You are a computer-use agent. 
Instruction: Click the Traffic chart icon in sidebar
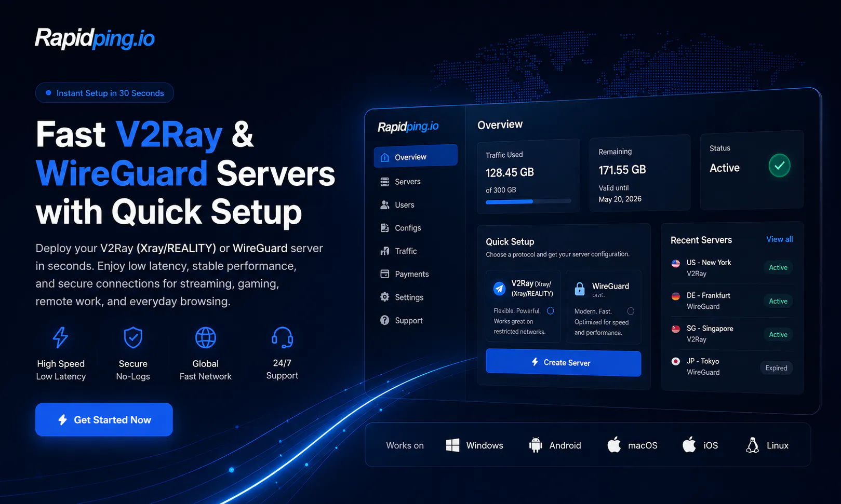coord(385,251)
